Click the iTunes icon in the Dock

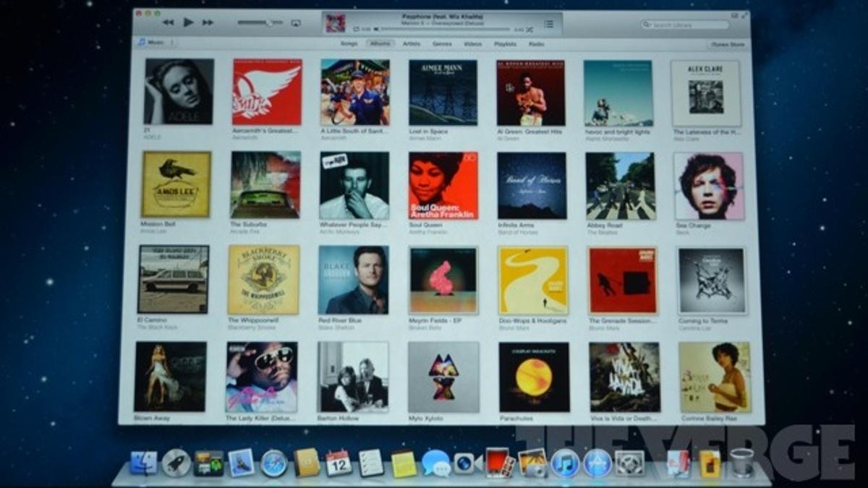565,463
